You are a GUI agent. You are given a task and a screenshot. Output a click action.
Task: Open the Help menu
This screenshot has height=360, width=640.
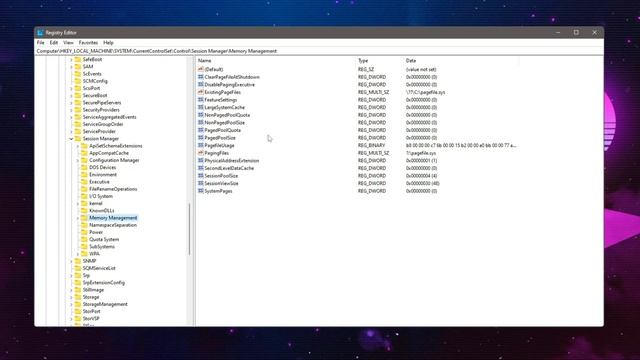pyautogui.click(x=108, y=42)
